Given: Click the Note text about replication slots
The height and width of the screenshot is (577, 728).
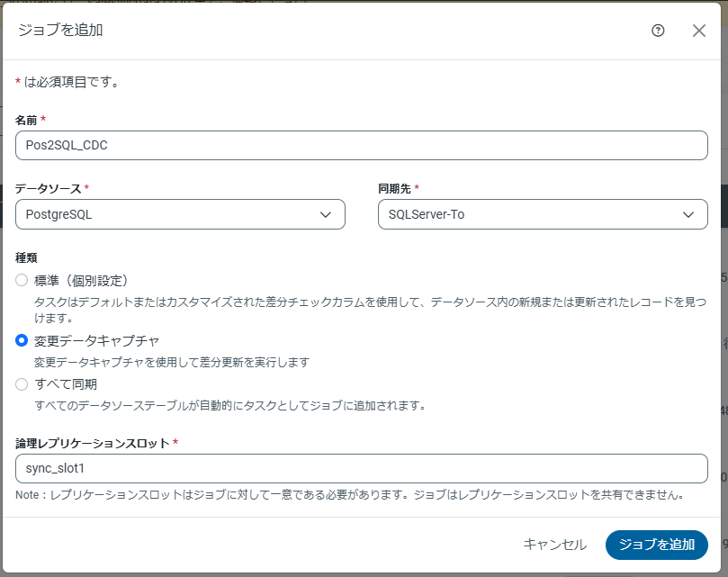Looking at the screenshot, I should click(350, 495).
